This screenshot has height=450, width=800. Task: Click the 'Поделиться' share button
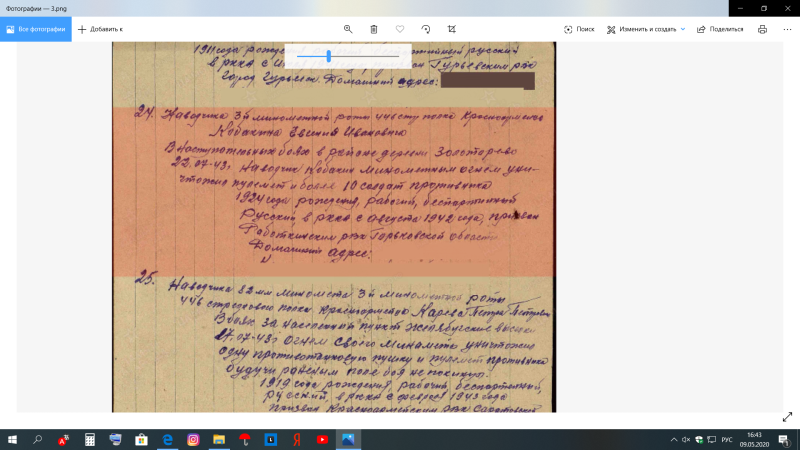[x=720, y=29]
